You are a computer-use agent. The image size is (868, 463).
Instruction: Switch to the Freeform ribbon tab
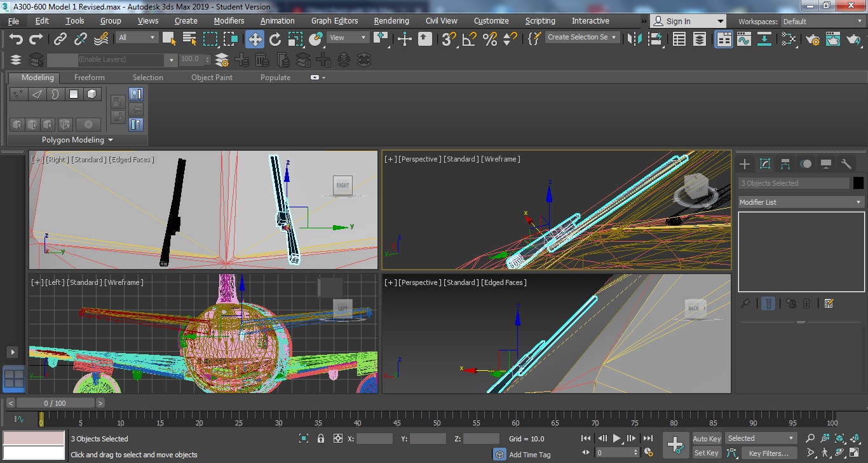90,78
